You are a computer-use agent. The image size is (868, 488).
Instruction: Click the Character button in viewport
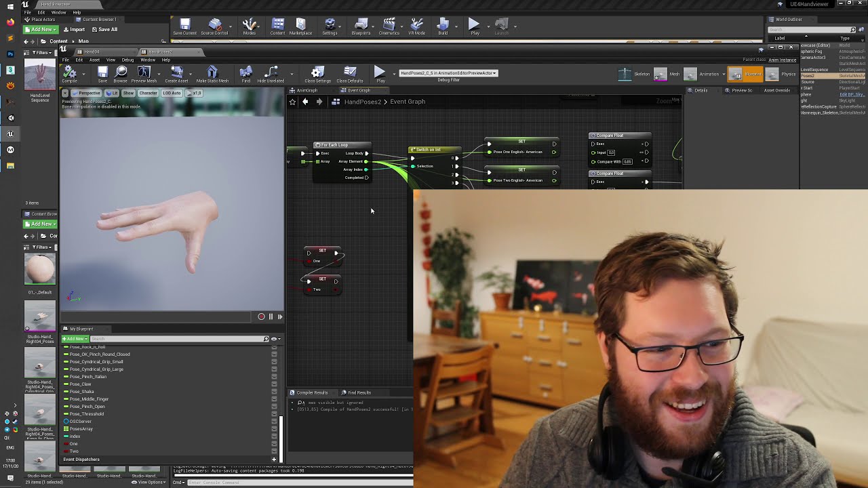[148, 93]
